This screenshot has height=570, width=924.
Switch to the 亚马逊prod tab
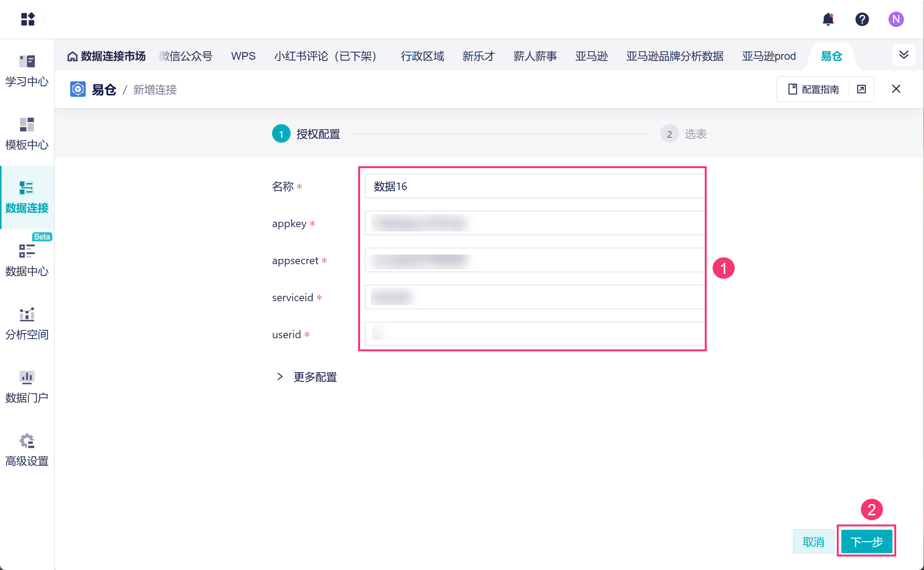tap(768, 56)
